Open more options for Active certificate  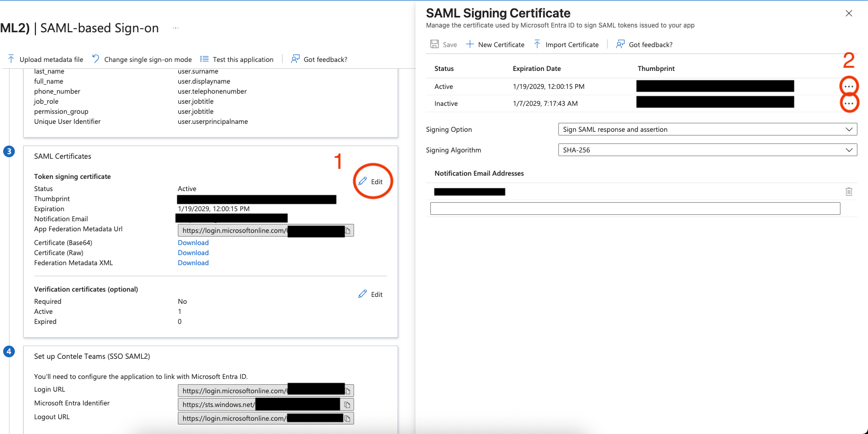(x=848, y=86)
